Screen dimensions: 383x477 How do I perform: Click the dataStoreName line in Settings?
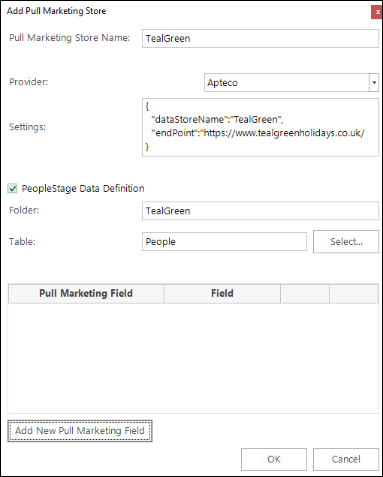point(217,119)
